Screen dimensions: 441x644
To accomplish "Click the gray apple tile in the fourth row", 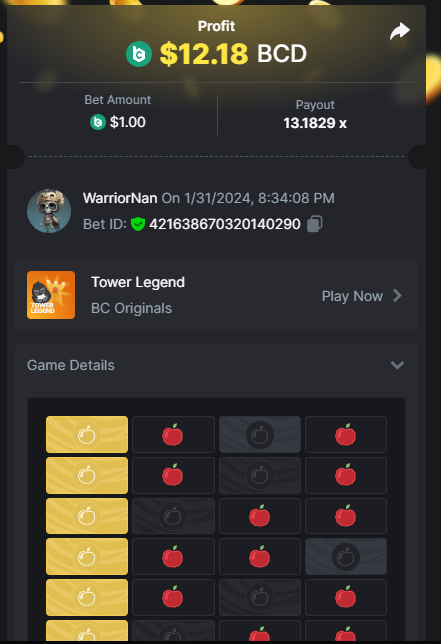I will point(346,557).
